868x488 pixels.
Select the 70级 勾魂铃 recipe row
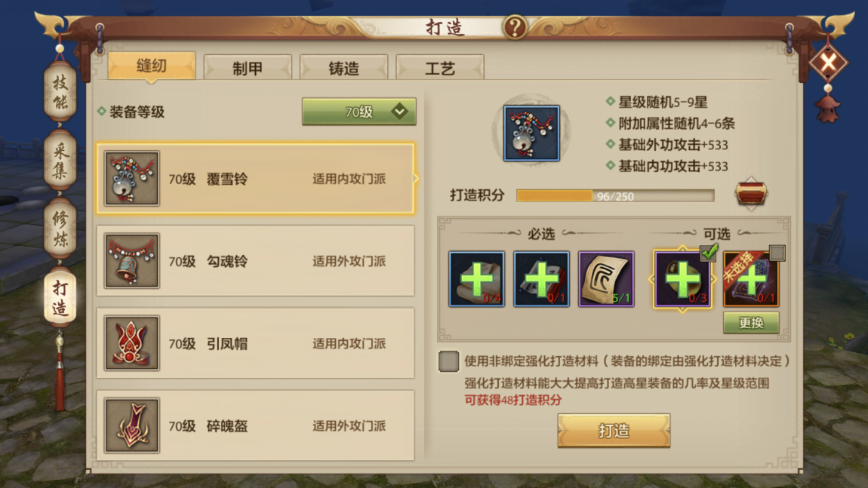tap(255, 261)
